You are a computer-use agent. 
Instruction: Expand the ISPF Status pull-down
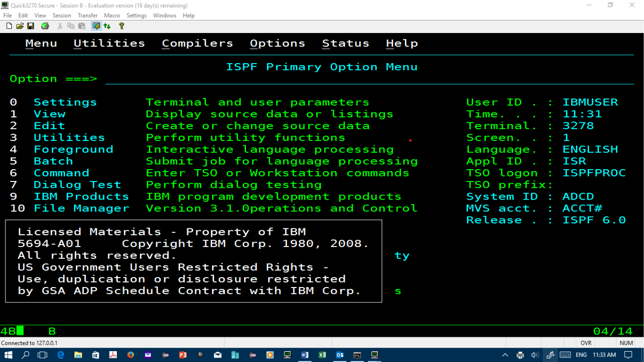pyautogui.click(x=345, y=43)
